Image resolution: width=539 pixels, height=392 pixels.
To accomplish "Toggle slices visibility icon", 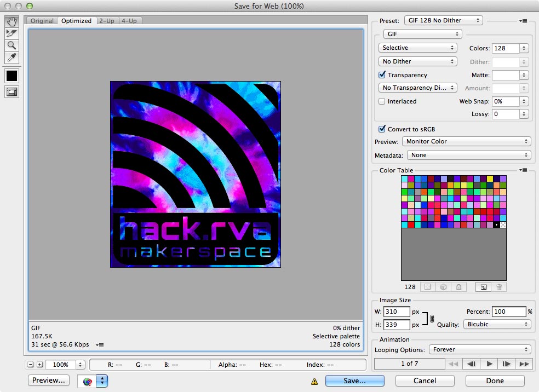I will click(x=12, y=92).
